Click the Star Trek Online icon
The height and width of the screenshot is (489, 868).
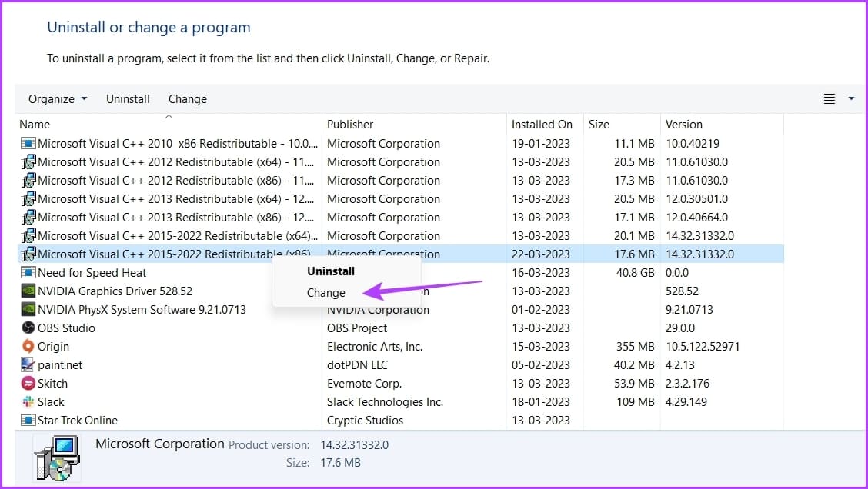pos(28,421)
